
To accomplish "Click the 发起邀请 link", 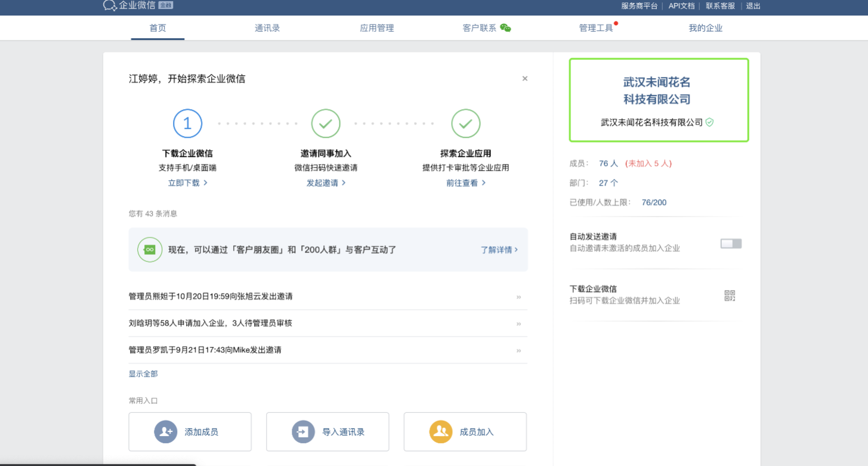I will pyautogui.click(x=322, y=183).
